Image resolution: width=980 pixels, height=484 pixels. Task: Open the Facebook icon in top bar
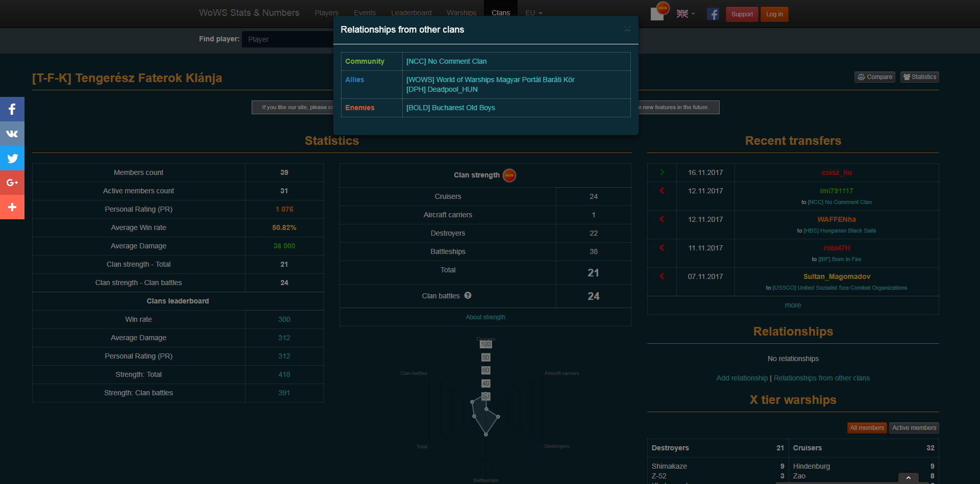click(713, 14)
